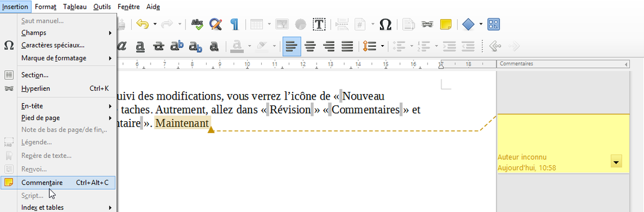Run the spelling check (Abc) icon

[197, 24]
